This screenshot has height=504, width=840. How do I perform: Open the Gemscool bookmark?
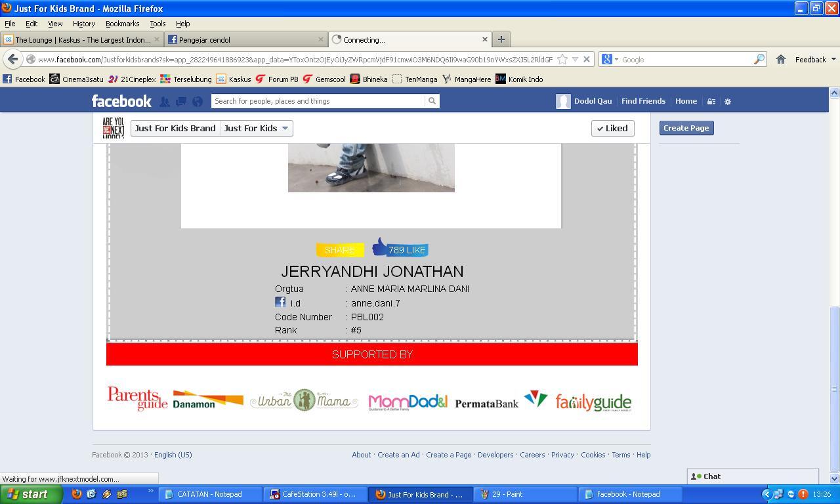324,79
